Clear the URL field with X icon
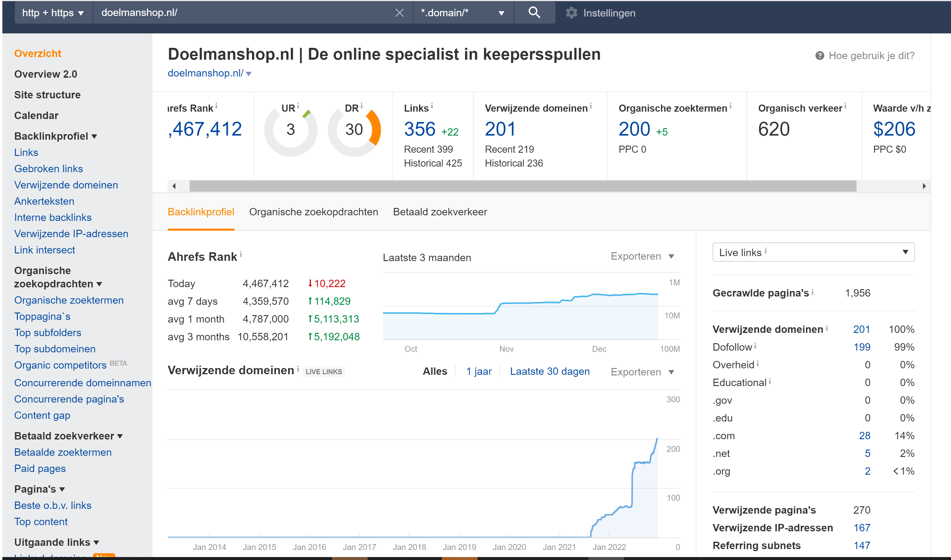This screenshot has height=560, width=951. click(x=399, y=13)
